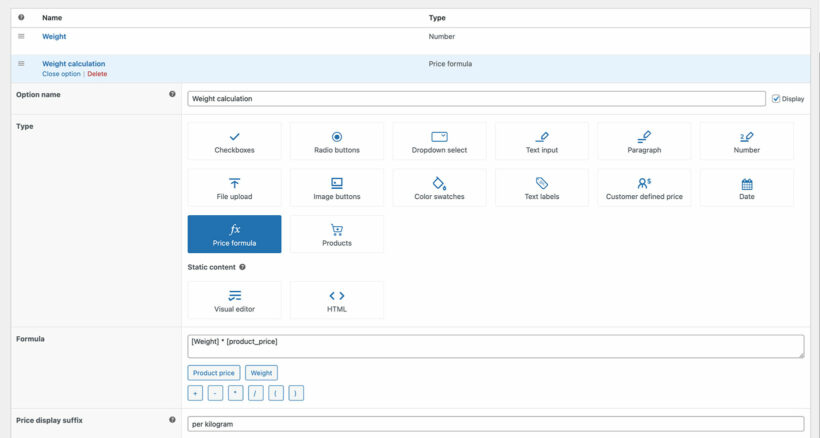Delete the Weight calculation option
This screenshot has height=438, width=820.
(97, 74)
